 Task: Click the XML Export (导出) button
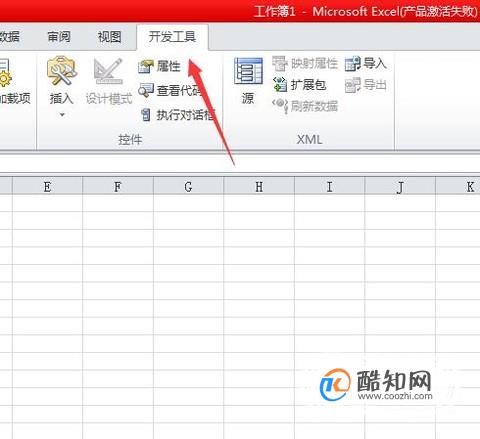366,85
